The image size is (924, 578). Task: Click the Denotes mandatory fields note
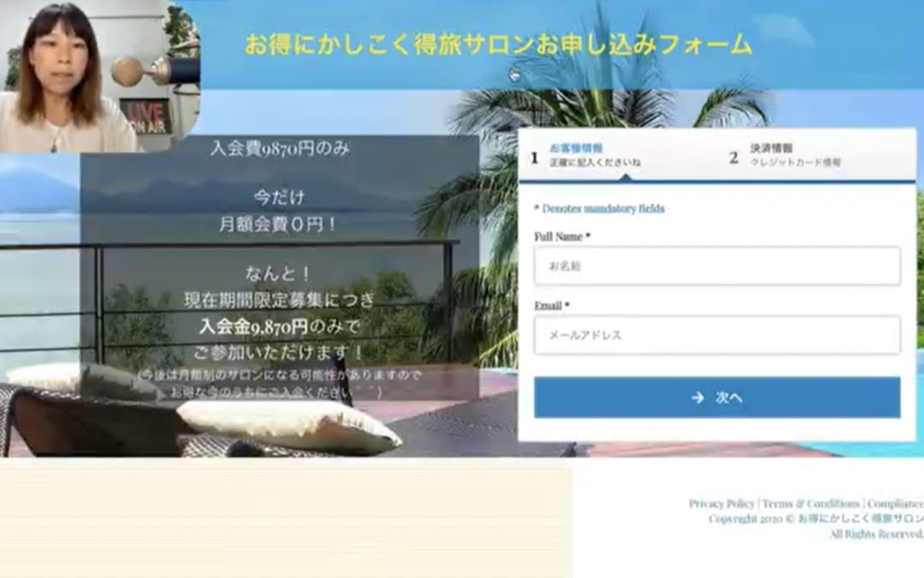[x=599, y=208]
